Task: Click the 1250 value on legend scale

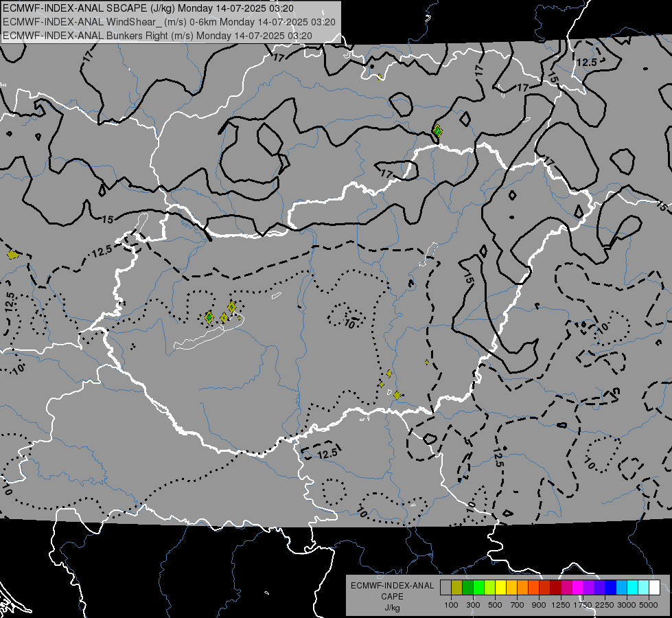Action: (x=561, y=605)
